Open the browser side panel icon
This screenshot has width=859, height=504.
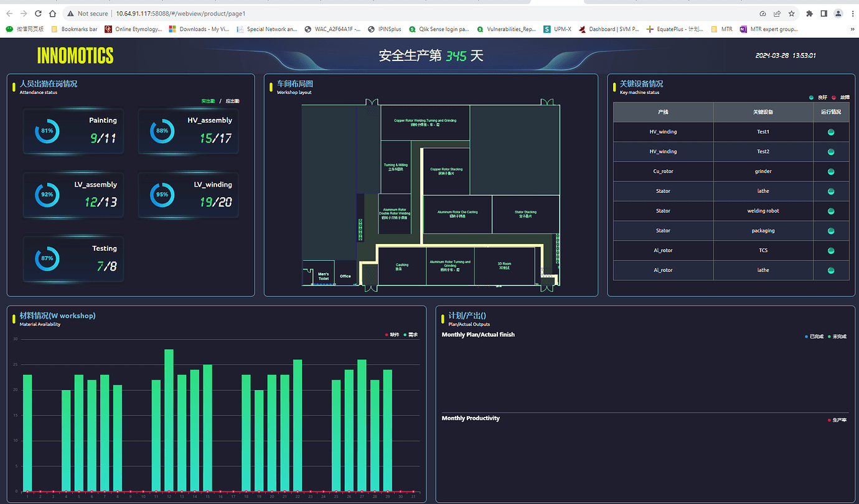(x=824, y=13)
